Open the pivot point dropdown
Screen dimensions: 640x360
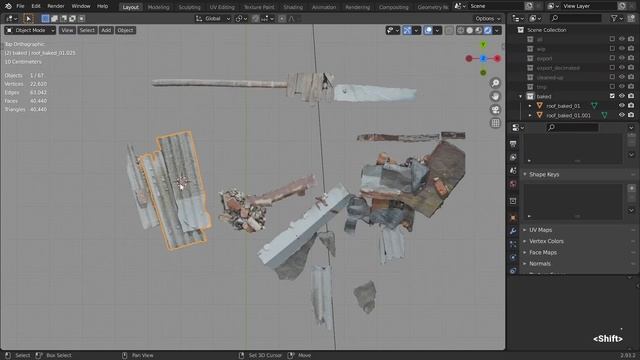pyautogui.click(x=241, y=18)
